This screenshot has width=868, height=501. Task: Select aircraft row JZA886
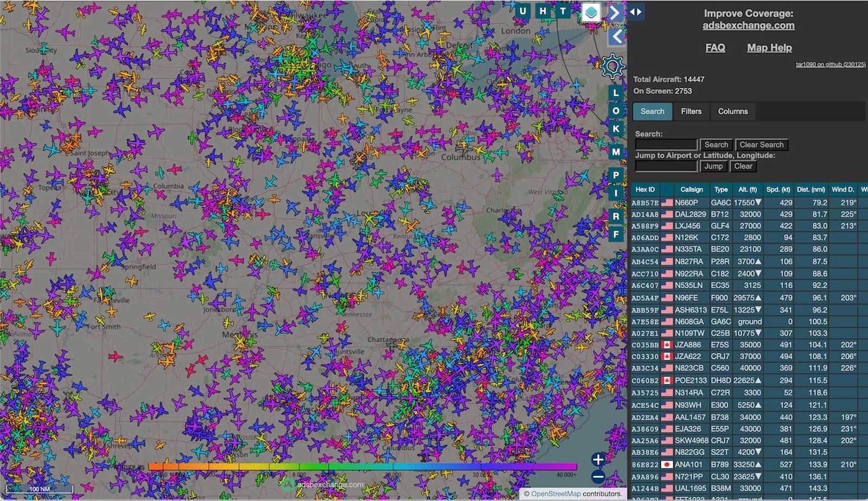[x=749, y=345]
